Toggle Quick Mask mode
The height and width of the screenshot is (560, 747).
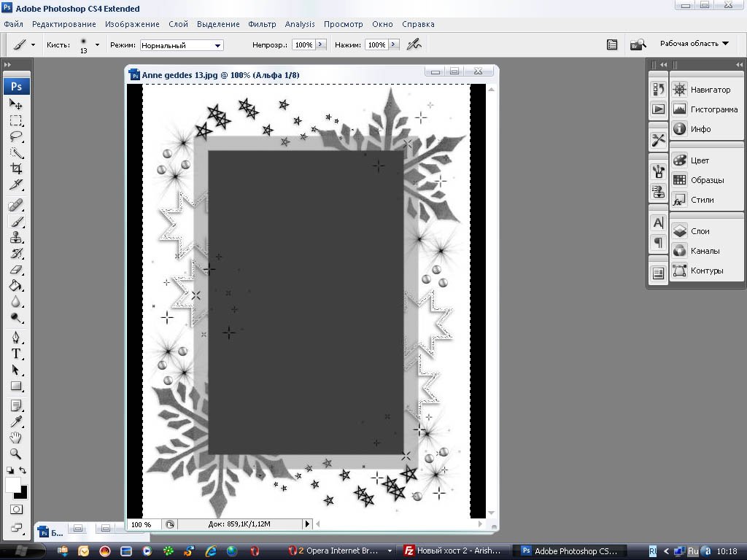click(x=16, y=510)
